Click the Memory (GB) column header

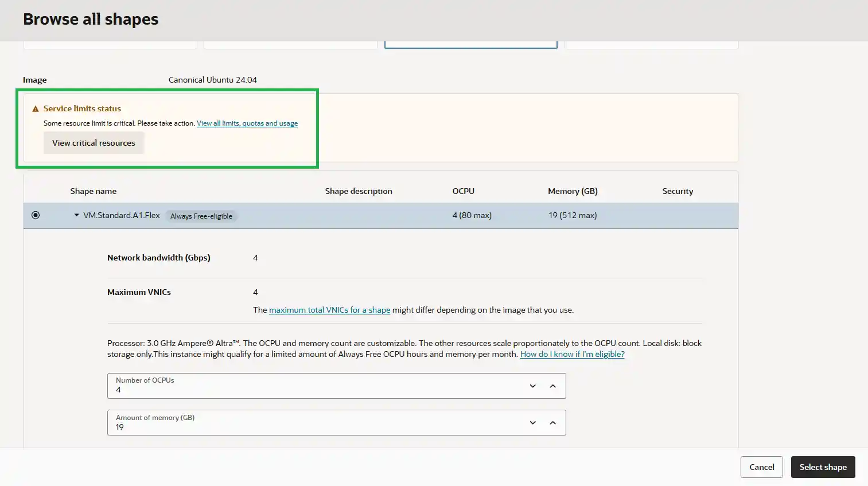tap(572, 191)
